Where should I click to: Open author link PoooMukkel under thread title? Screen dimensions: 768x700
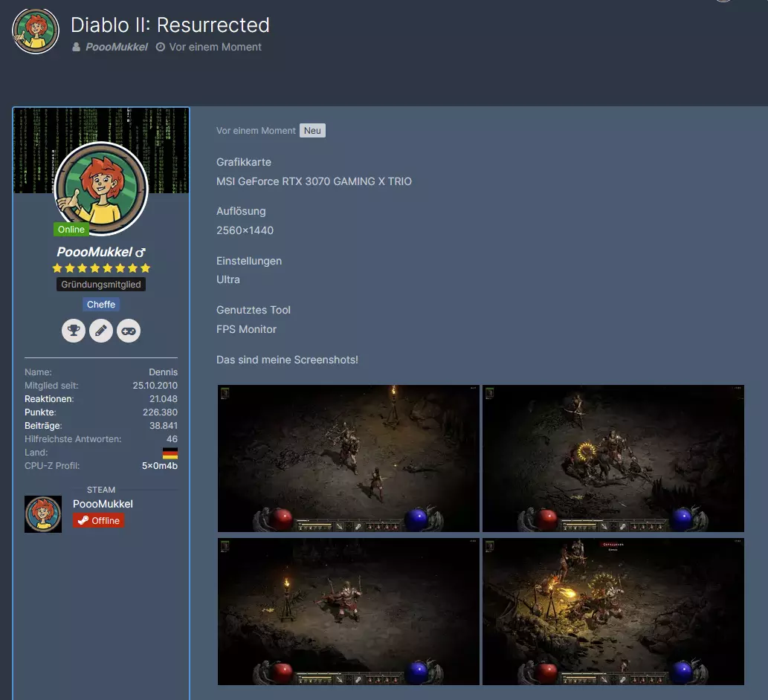coord(117,47)
